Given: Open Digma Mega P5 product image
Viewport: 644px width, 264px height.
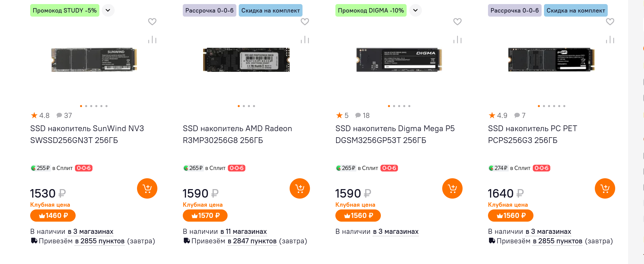Looking at the screenshot, I should [399, 60].
